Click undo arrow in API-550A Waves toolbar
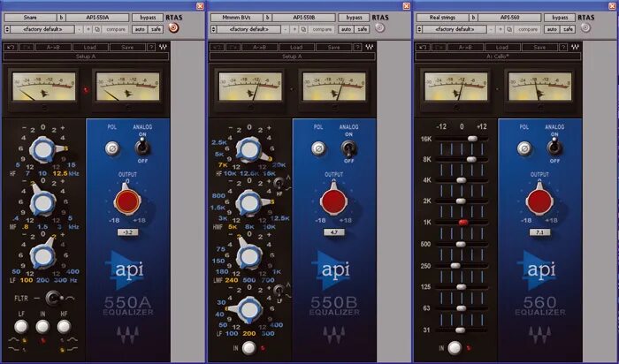Screen dimensions: 619x364 11,48
